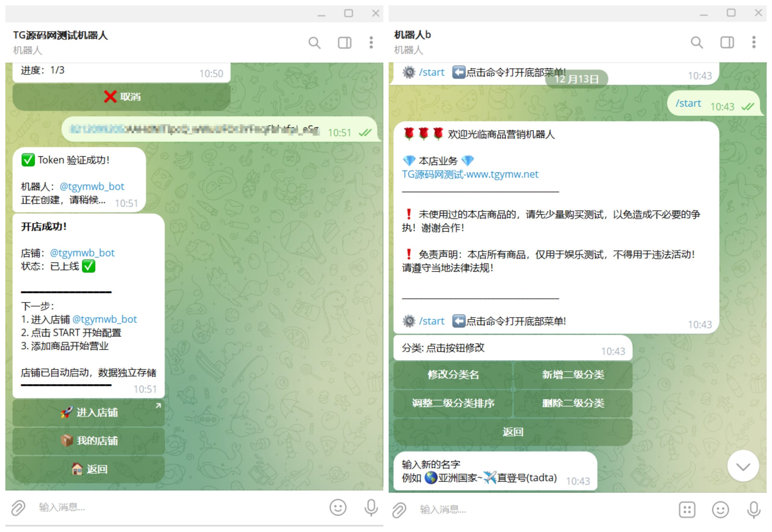Click search icon in 机器人b chat
This screenshot has height=532, width=772.
[697, 42]
